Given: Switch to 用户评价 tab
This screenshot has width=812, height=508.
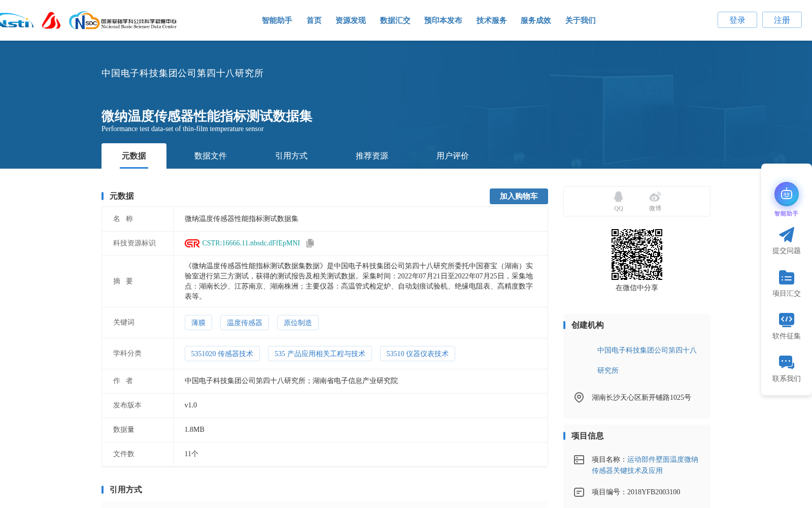Looking at the screenshot, I should [453, 156].
